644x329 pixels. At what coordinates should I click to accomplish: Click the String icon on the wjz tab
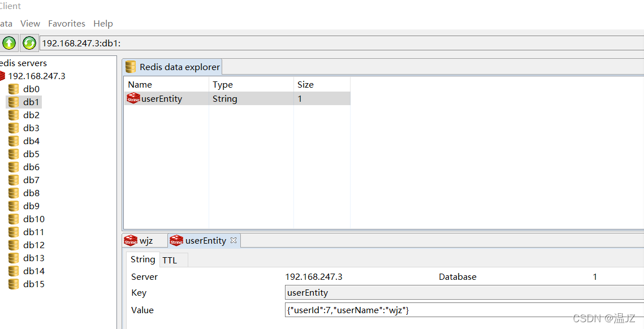click(x=131, y=240)
